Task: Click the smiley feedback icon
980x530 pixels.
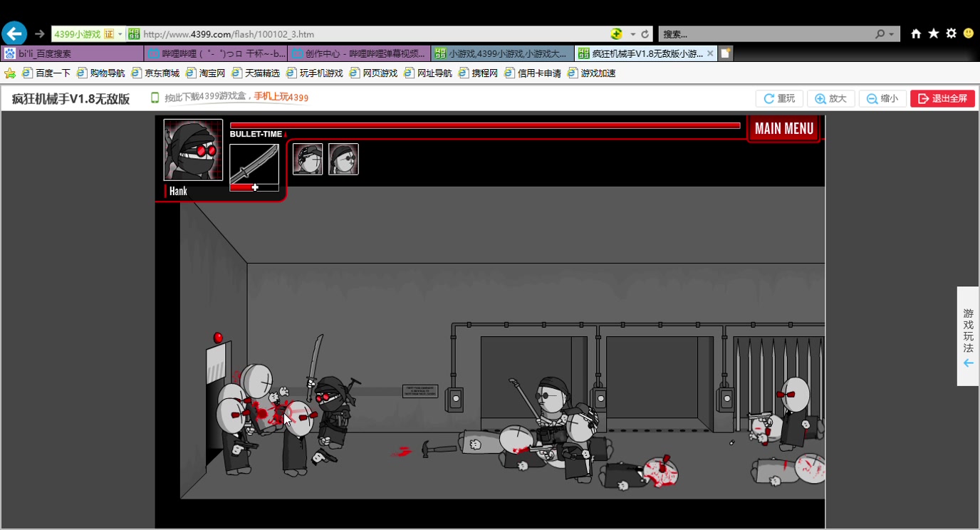Action: [x=969, y=33]
